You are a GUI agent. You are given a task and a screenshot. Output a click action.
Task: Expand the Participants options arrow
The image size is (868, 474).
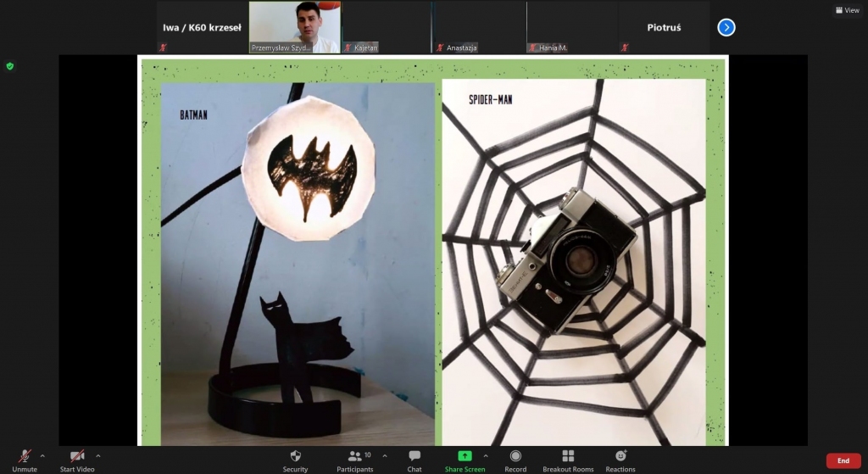[385, 456]
